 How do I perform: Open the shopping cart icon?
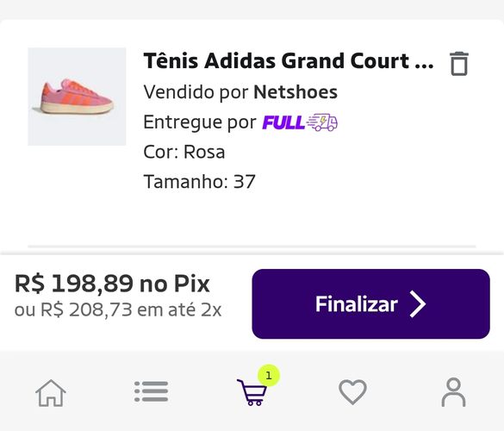252,392
